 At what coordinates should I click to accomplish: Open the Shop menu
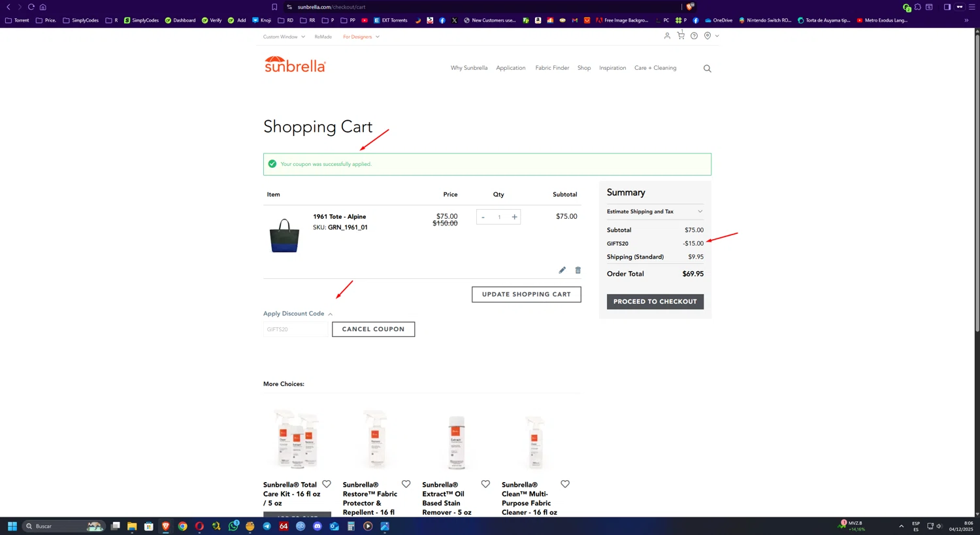click(584, 68)
